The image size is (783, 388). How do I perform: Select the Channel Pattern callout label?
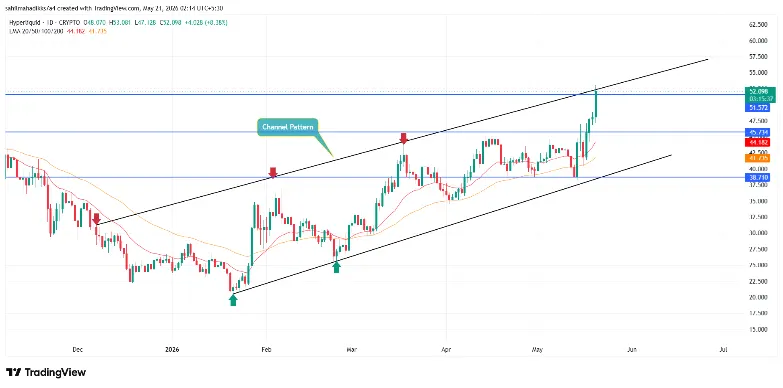point(288,127)
